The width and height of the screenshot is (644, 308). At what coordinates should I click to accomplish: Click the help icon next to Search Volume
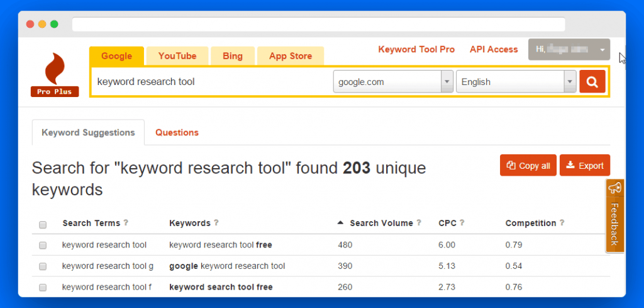click(419, 223)
